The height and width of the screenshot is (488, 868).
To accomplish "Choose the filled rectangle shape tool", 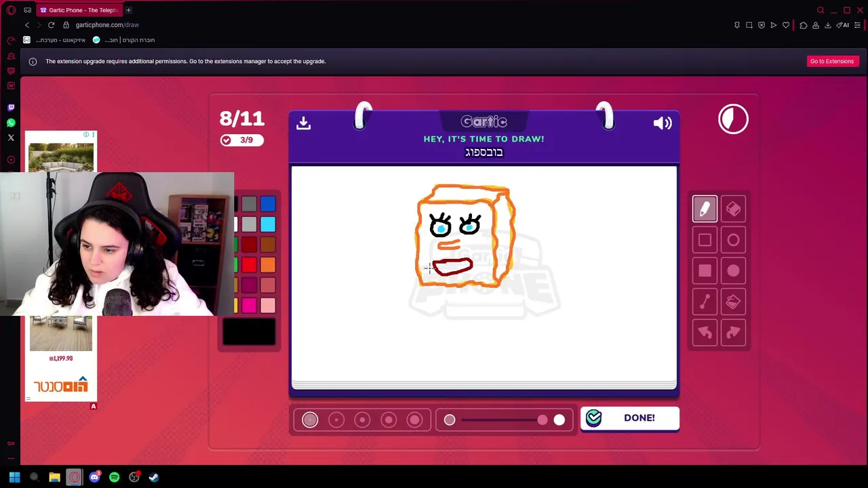I will pos(705,271).
